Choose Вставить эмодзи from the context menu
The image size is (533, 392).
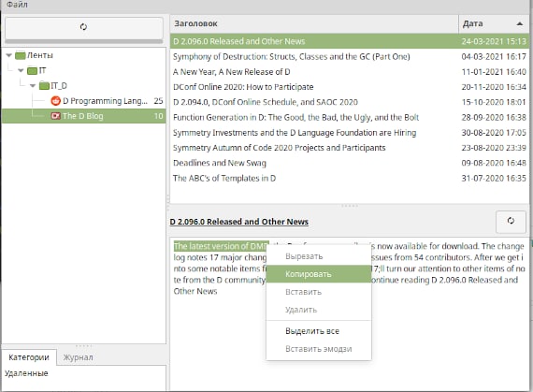319,349
